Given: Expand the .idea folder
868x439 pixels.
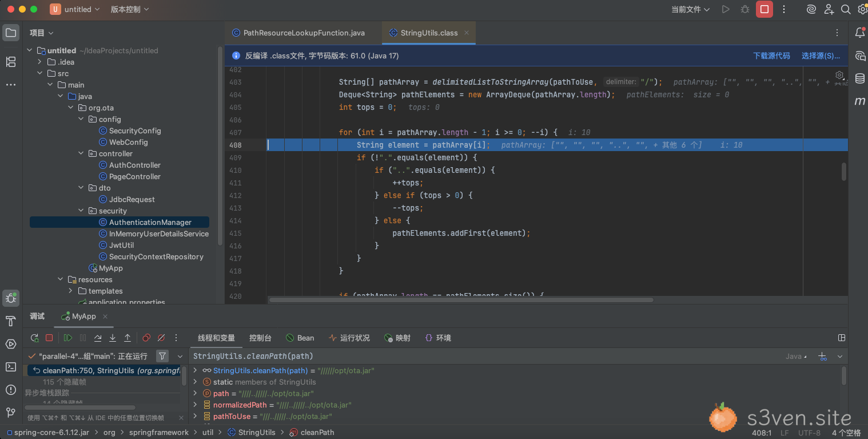Looking at the screenshot, I should coord(39,62).
